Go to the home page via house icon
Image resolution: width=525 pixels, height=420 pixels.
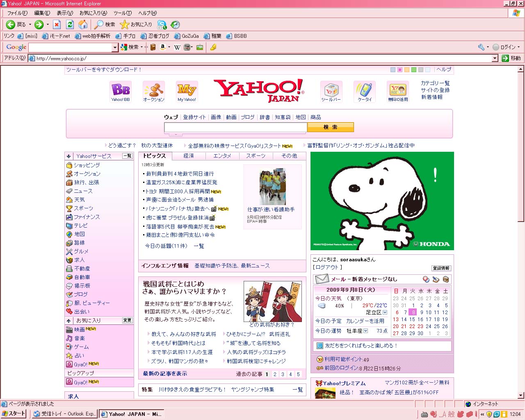tap(83, 25)
